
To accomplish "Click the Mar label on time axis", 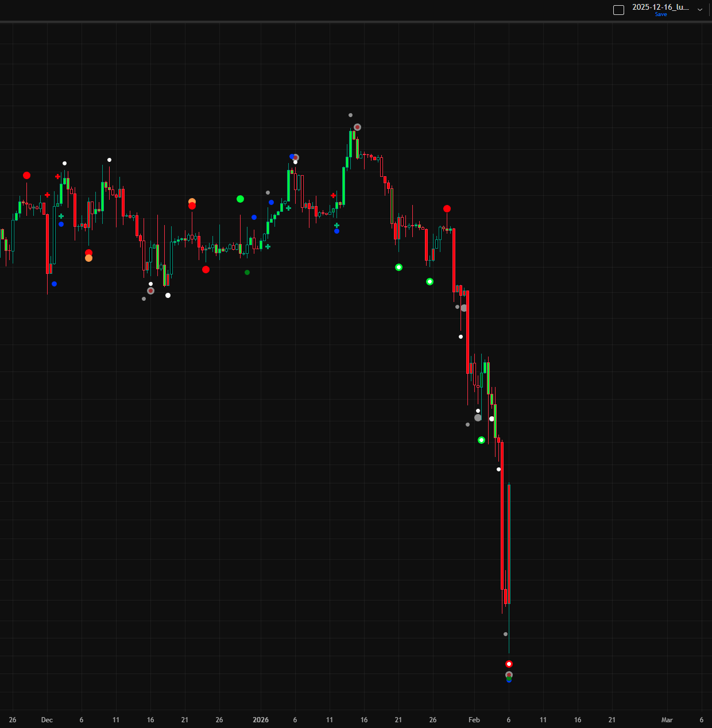I will pyautogui.click(x=667, y=719).
